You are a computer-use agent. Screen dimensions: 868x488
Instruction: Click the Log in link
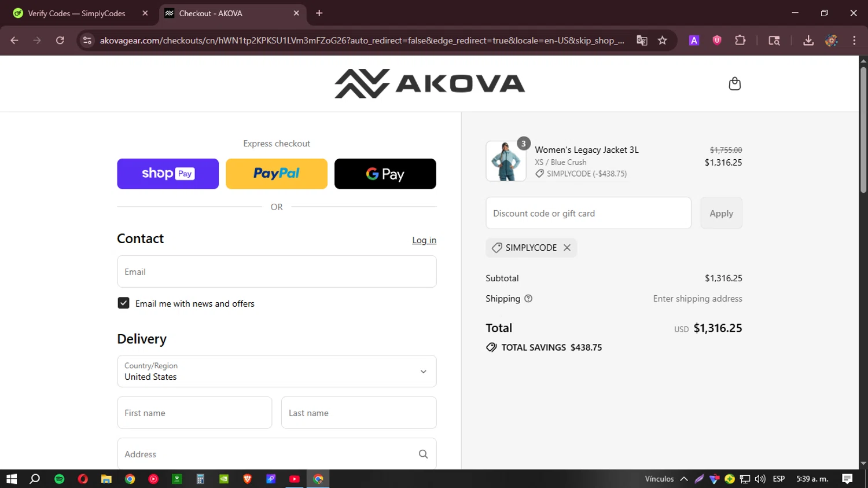[424, 240]
